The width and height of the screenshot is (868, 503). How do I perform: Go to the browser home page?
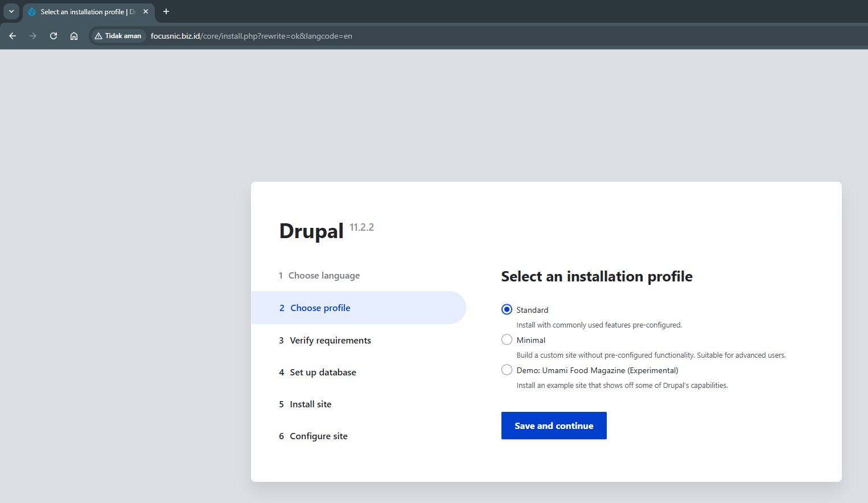(74, 36)
